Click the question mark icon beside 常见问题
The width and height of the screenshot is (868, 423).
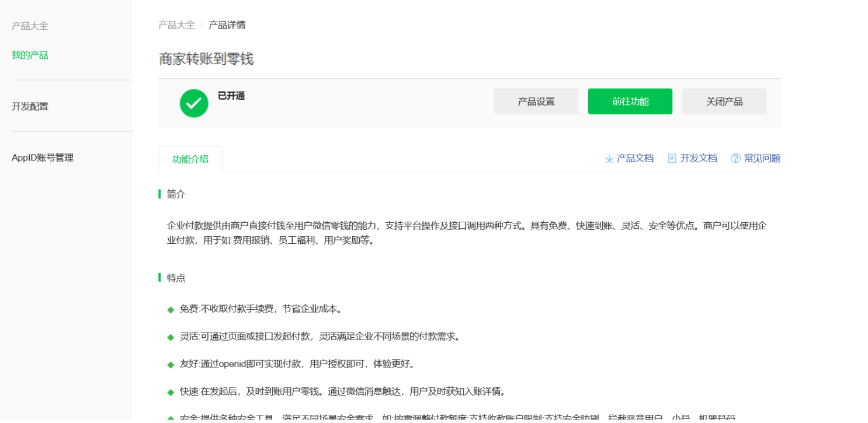tap(735, 158)
